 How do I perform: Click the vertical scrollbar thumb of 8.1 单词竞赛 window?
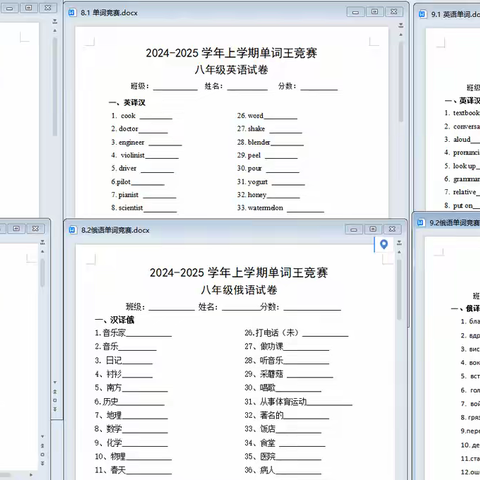pyautogui.click(x=401, y=82)
